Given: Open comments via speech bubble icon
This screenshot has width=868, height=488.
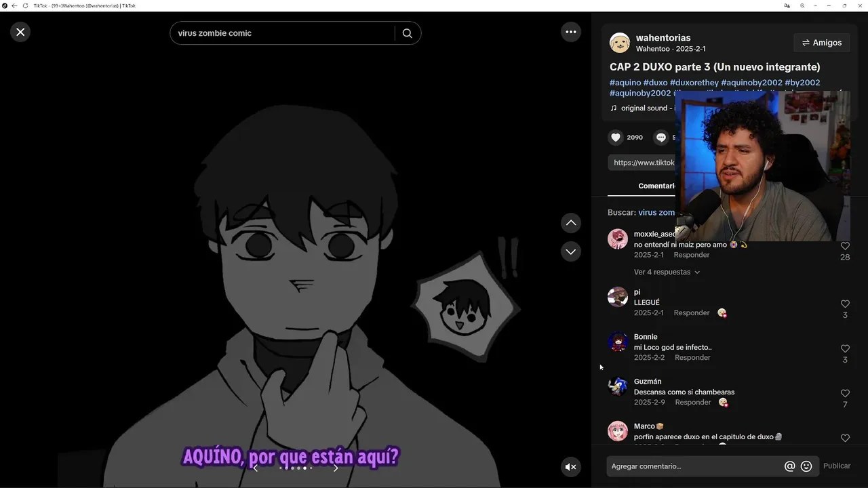Looking at the screenshot, I should point(661,138).
